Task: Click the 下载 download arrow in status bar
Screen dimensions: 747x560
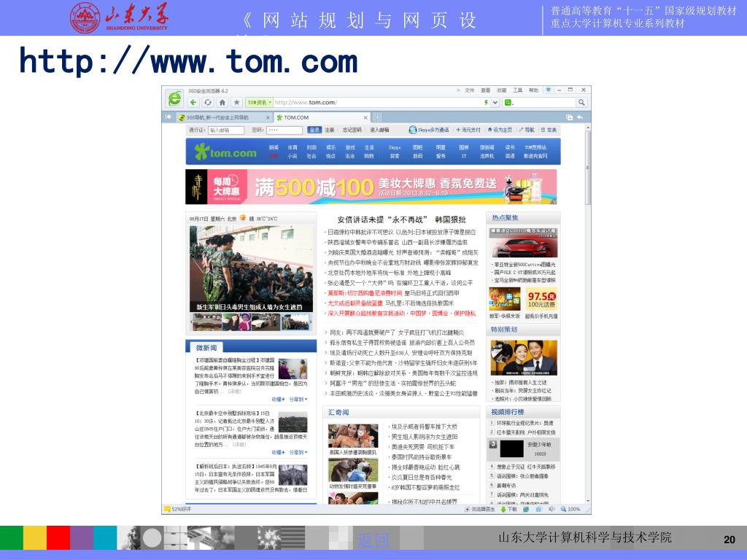Action: [503, 509]
